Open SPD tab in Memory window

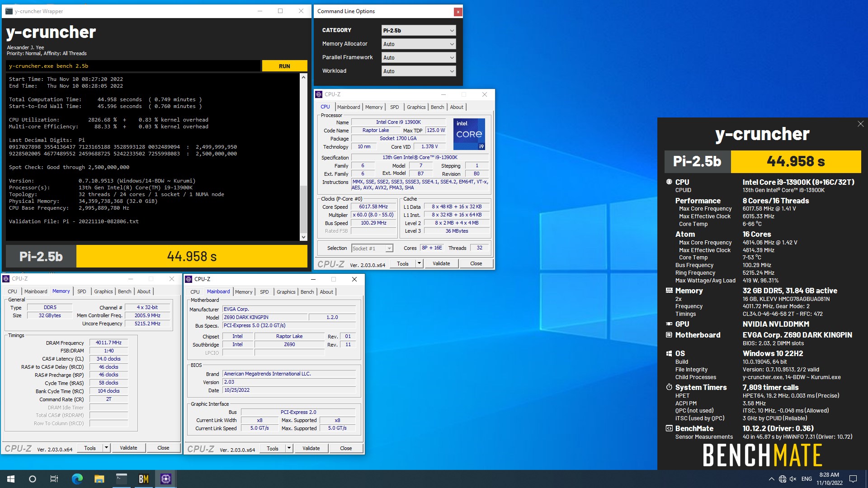tap(81, 291)
